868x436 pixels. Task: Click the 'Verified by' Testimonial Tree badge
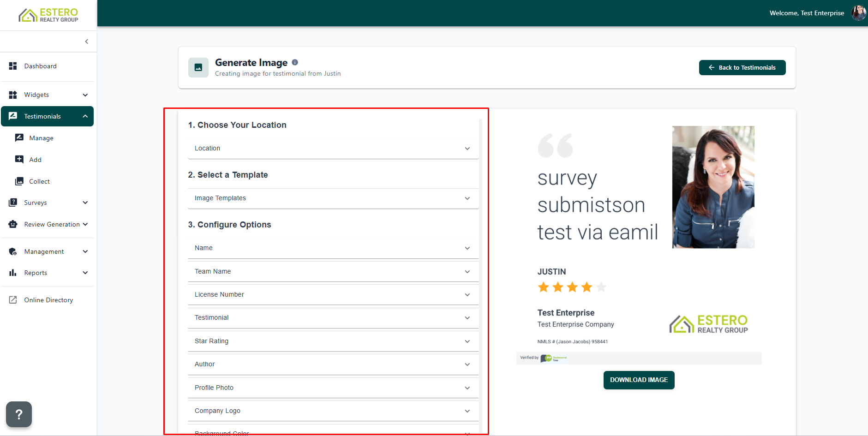tap(544, 358)
